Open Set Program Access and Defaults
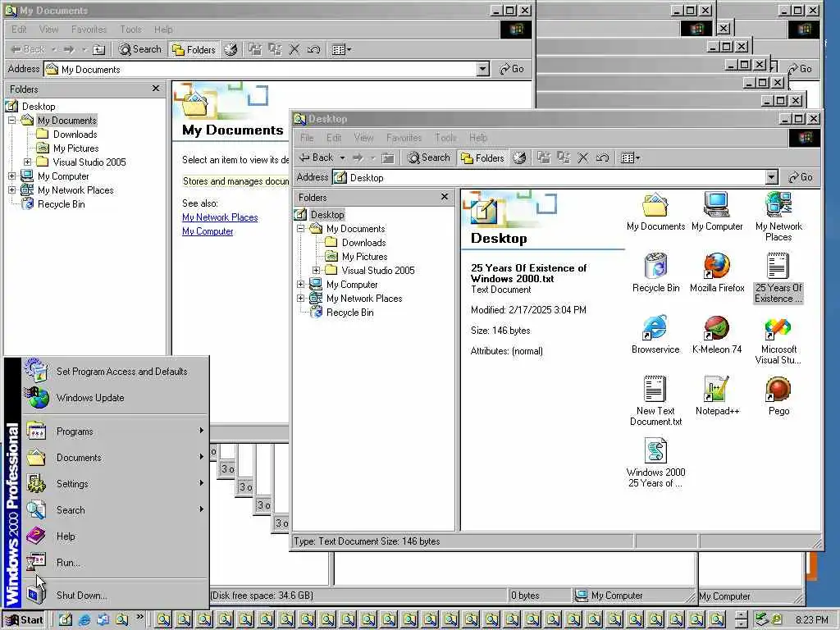The height and width of the screenshot is (630, 840). (115, 372)
